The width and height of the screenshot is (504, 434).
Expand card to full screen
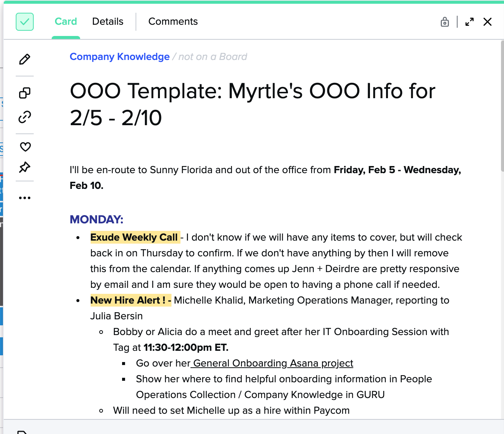click(469, 22)
